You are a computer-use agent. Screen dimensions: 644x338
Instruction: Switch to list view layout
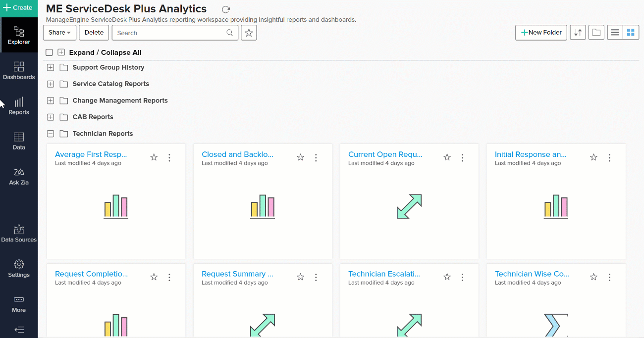(x=615, y=33)
